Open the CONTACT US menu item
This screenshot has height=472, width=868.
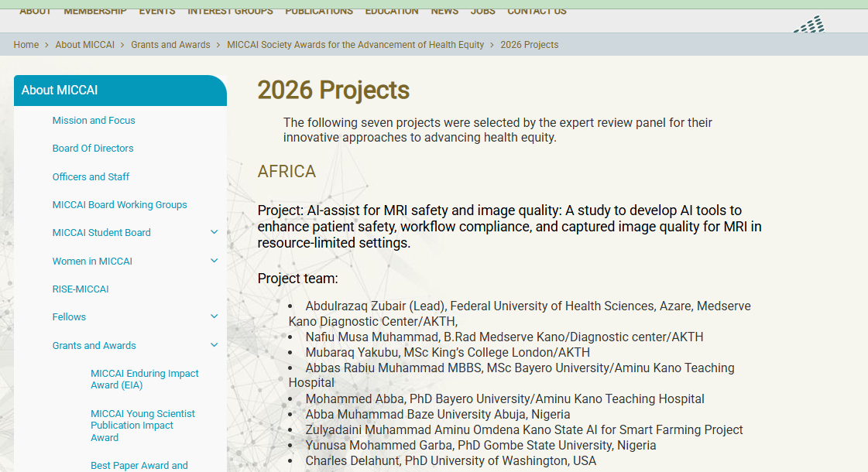tap(537, 11)
